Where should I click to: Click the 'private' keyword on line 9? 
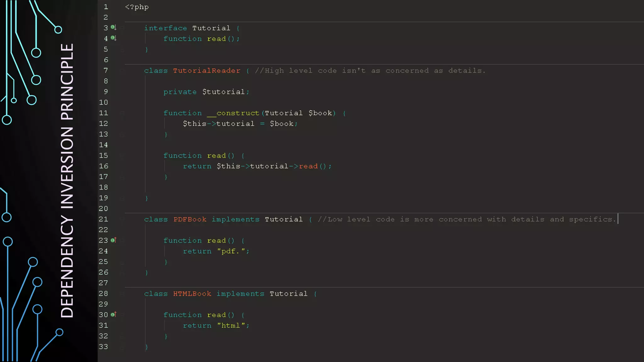tap(180, 92)
